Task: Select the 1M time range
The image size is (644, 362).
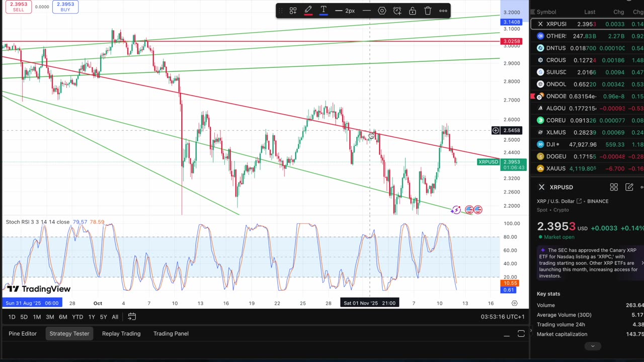Action: pyautogui.click(x=37, y=317)
